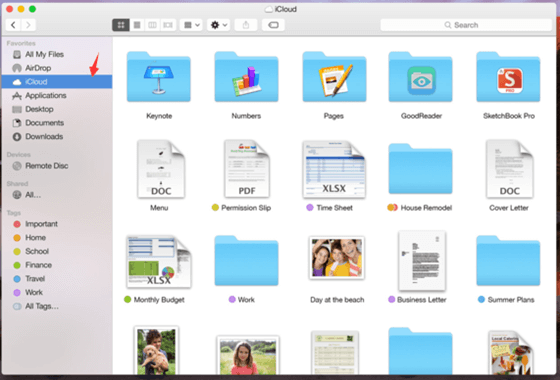560x380 pixels.
Task: Filter by the orange Home tag
Action: point(57,238)
